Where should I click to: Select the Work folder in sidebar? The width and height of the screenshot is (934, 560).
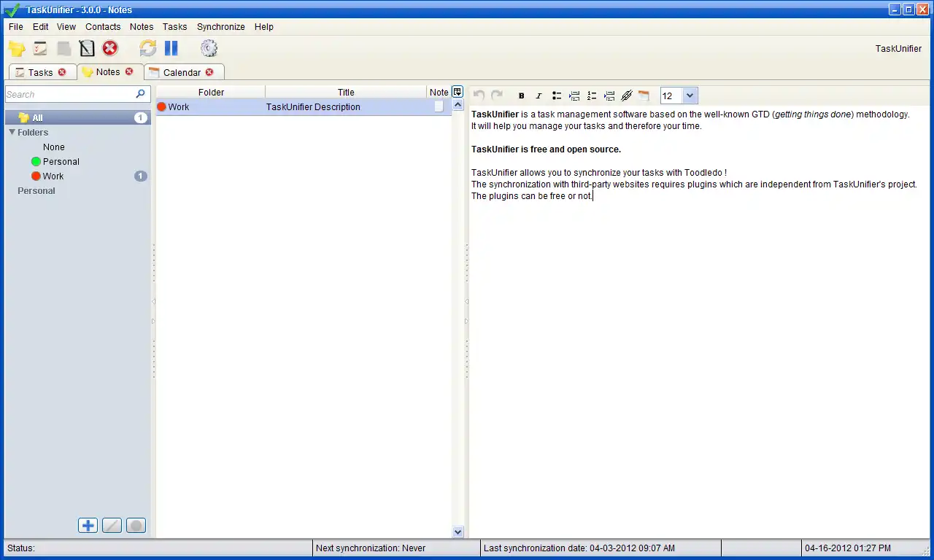(x=53, y=176)
